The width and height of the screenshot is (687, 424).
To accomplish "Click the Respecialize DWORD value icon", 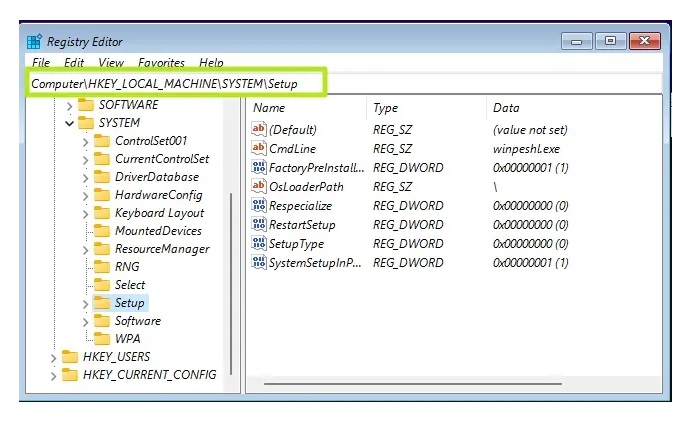I will click(259, 205).
